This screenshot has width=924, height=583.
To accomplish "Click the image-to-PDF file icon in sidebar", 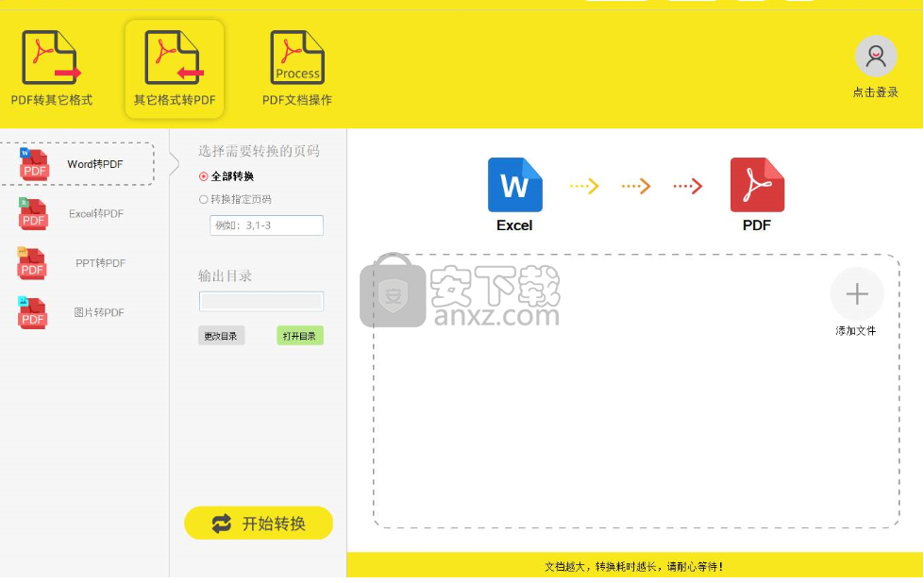I will pos(32,312).
